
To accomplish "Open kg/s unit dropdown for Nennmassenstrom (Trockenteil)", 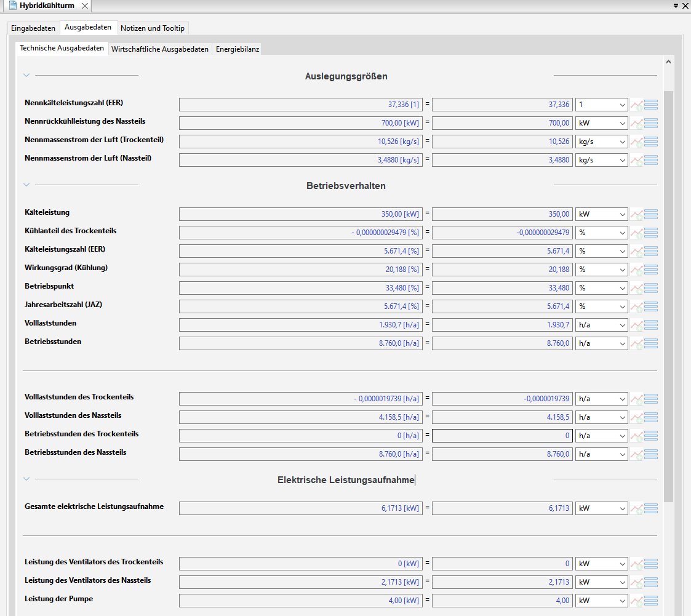I will point(602,142).
